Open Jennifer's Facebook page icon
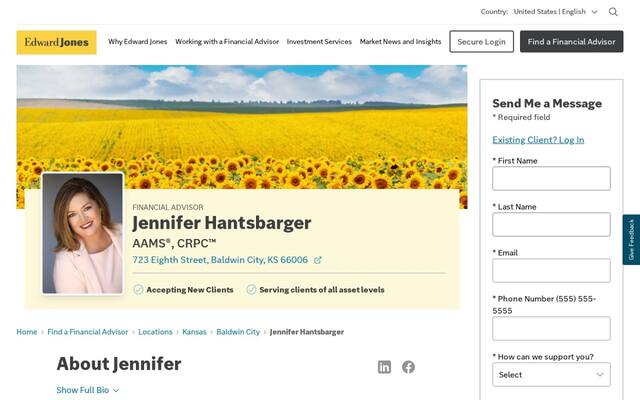The width and height of the screenshot is (640, 400). coord(408,367)
